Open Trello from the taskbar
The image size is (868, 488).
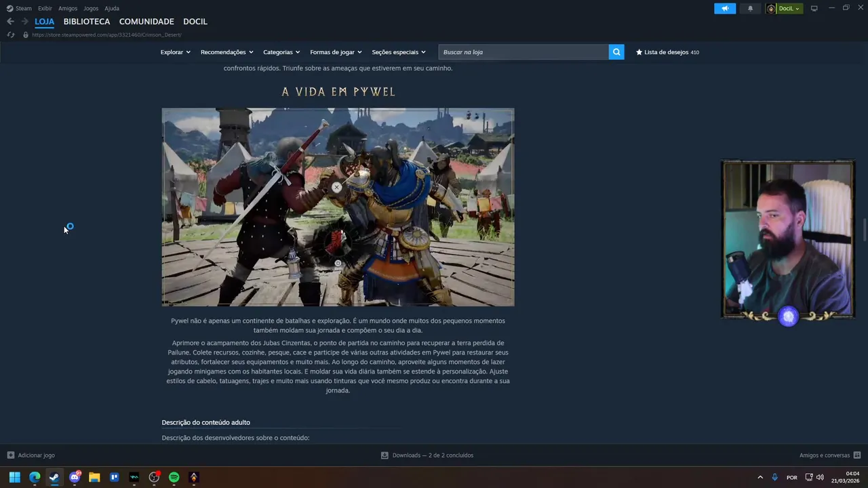114,477
